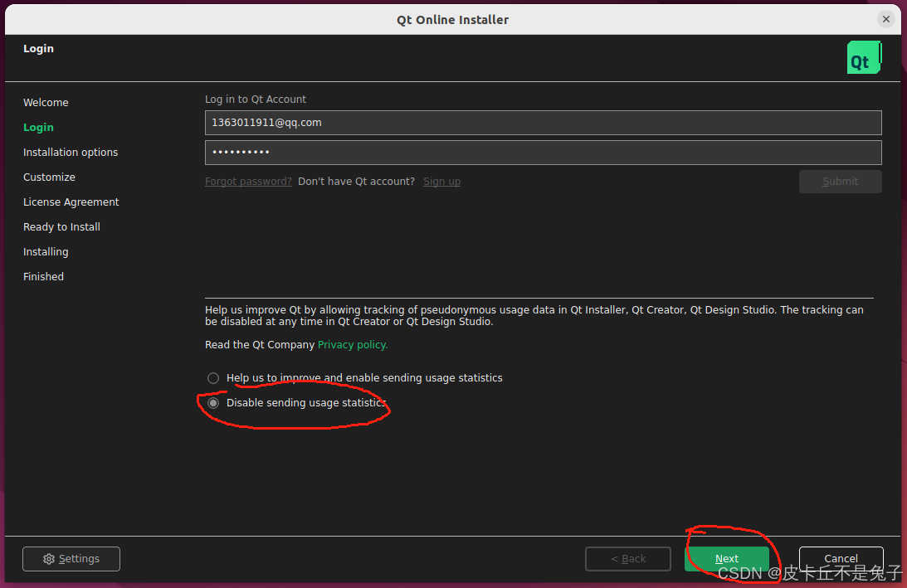The width and height of the screenshot is (907, 588).
Task: Click the Qt logo icon
Action: [864, 57]
